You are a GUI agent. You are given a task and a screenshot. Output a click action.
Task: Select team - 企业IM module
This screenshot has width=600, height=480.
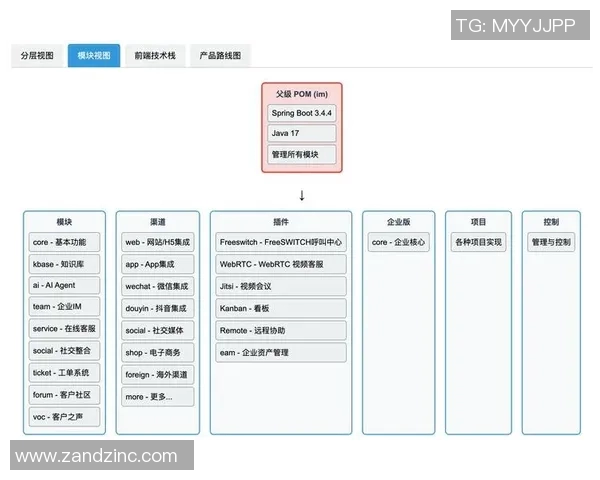64,307
